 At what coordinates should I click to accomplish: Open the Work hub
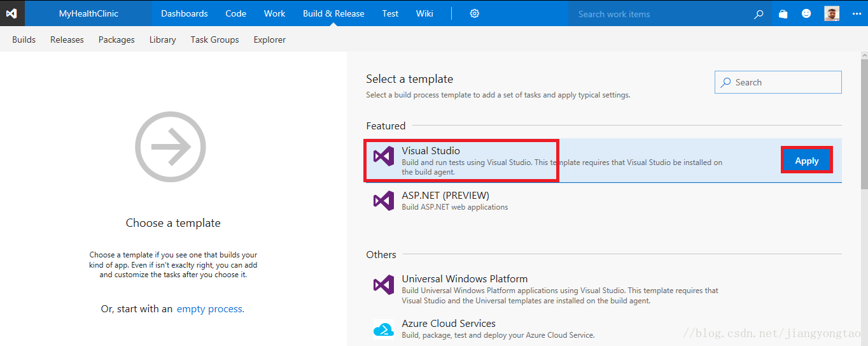click(275, 13)
